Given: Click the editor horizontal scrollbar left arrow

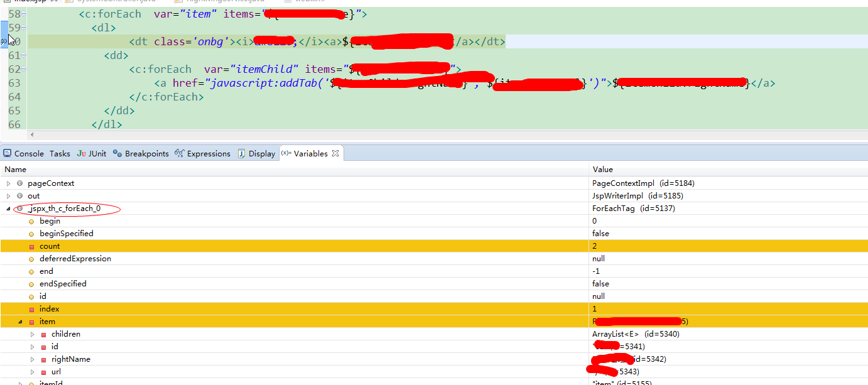Looking at the screenshot, I should (32, 134).
